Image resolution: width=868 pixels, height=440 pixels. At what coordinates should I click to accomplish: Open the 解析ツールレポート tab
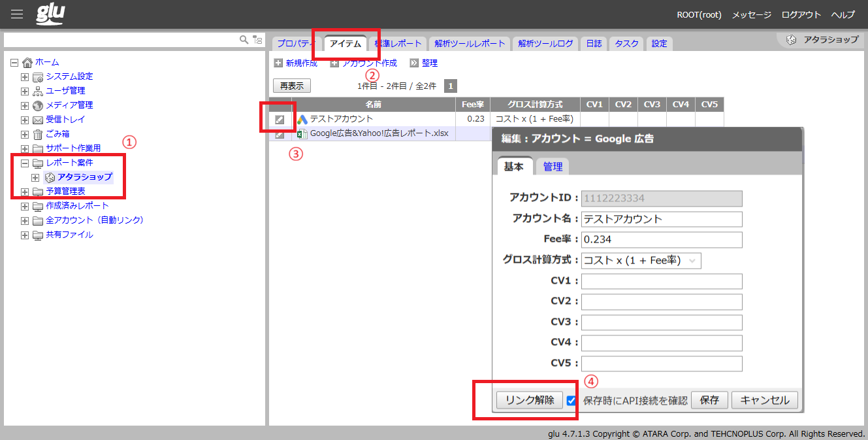point(470,44)
